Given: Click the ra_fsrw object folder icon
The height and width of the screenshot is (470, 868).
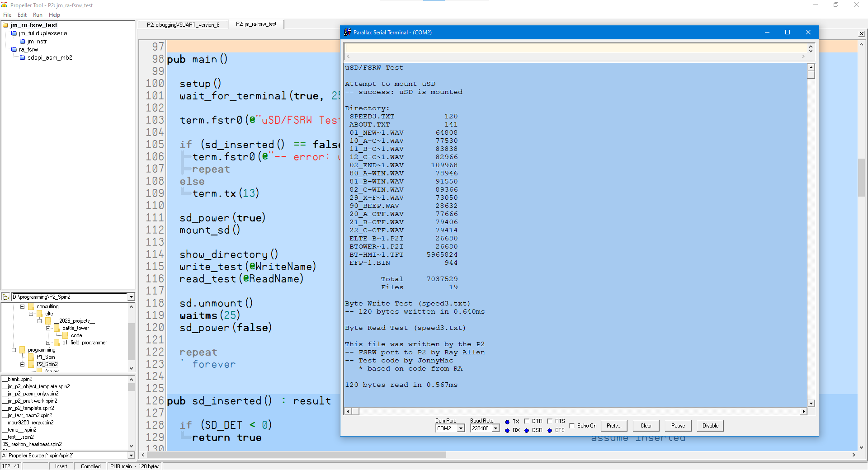Looking at the screenshot, I should pos(14,50).
